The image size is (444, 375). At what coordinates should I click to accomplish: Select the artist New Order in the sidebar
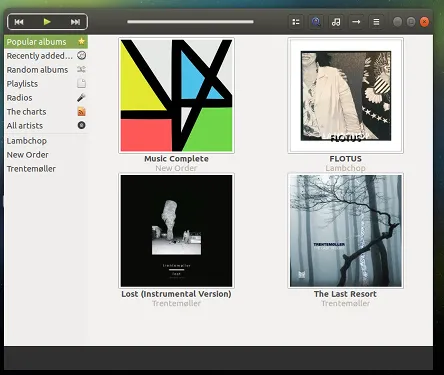(x=46, y=155)
